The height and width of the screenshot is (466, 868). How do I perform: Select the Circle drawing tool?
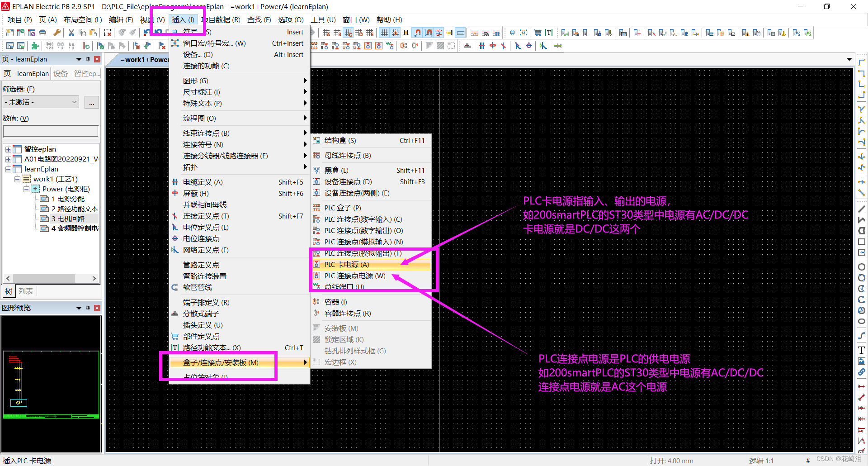point(862,267)
